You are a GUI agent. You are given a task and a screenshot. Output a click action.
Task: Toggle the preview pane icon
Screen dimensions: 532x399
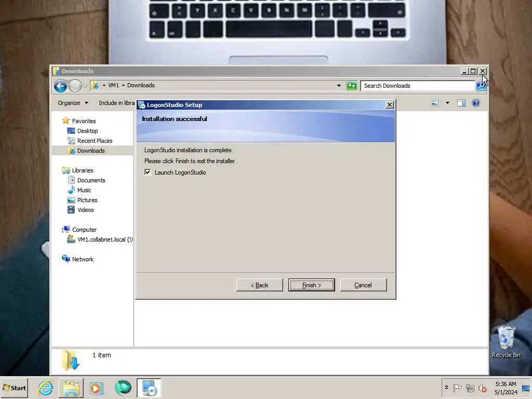[x=461, y=103]
